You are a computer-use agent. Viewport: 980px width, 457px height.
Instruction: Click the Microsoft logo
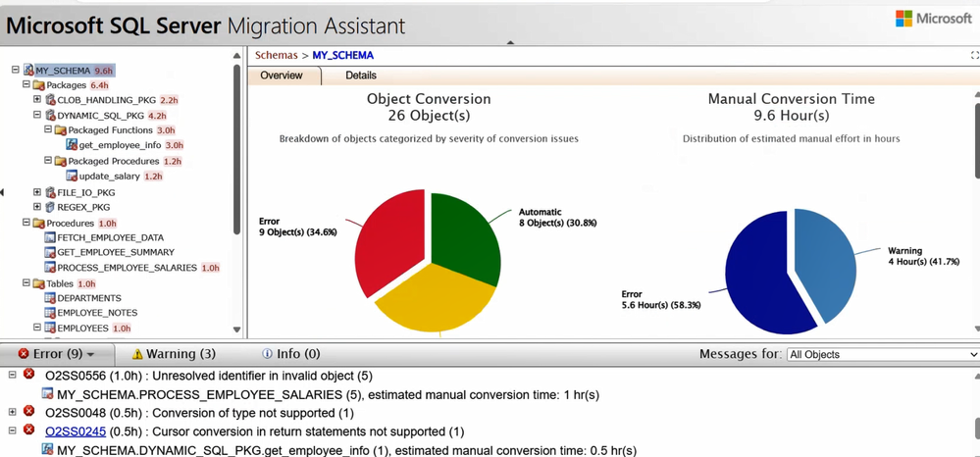[x=934, y=18]
